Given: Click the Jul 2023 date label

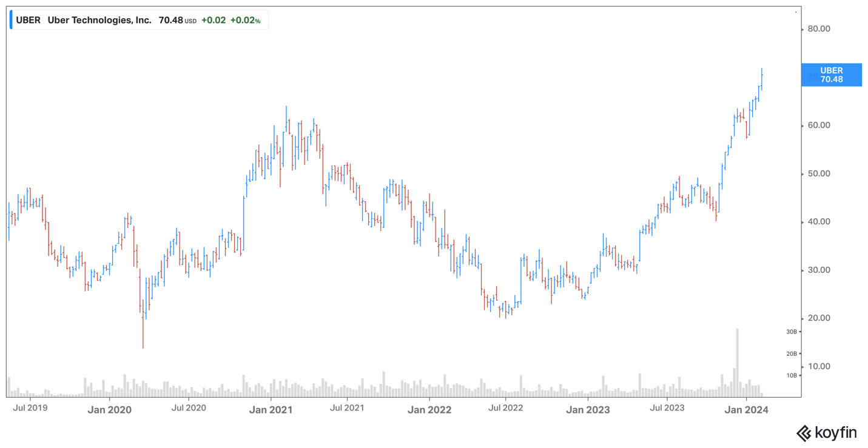Looking at the screenshot, I should click(x=667, y=408).
